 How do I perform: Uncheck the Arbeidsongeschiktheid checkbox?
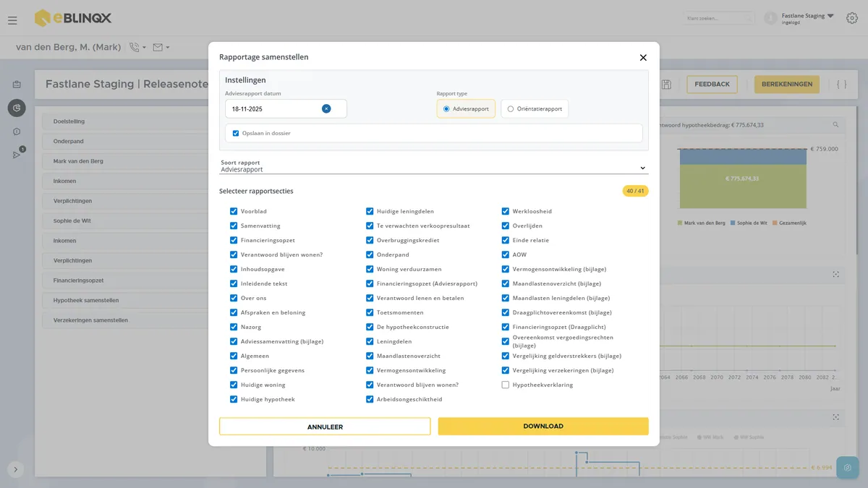click(x=370, y=399)
